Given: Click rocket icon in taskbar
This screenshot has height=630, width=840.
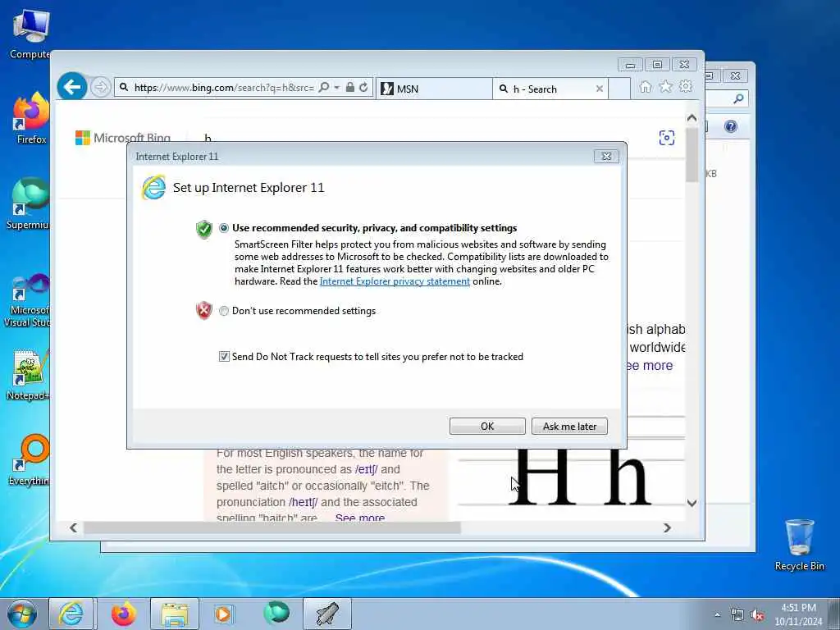Looking at the screenshot, I should point(327,614).
